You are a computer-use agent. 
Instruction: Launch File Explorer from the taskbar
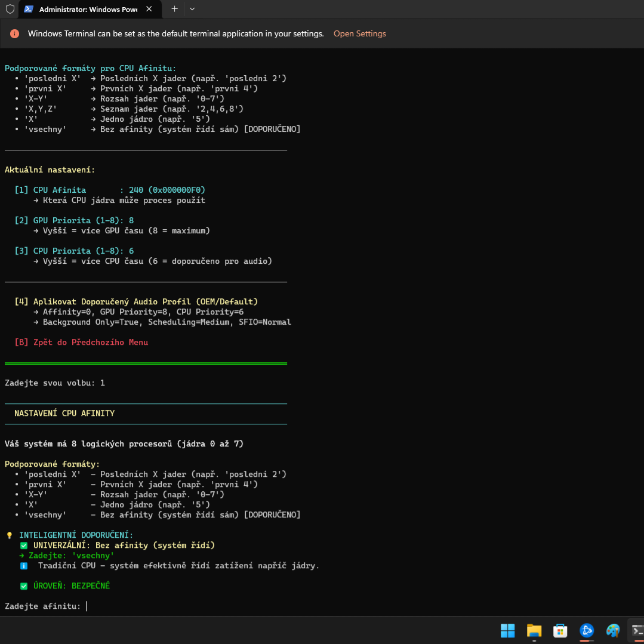[x=534, y=630]
